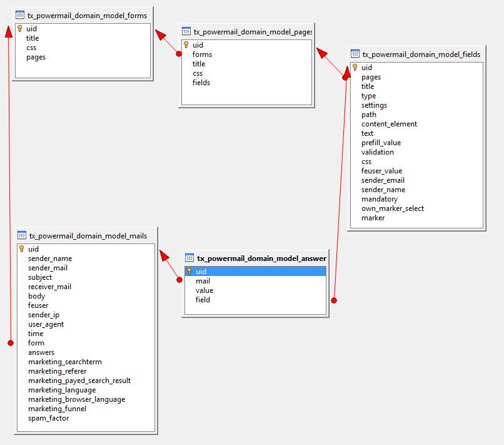Click the key icon on highlighted uid in answers table
The width and height of the screenshot is (504, 445).
[x=189, y=272]
